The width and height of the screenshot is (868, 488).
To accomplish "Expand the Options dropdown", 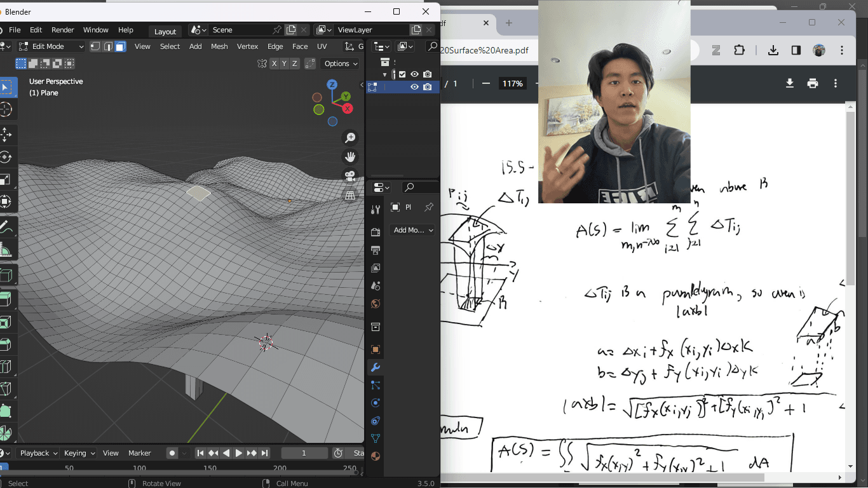I will point(341,64).
